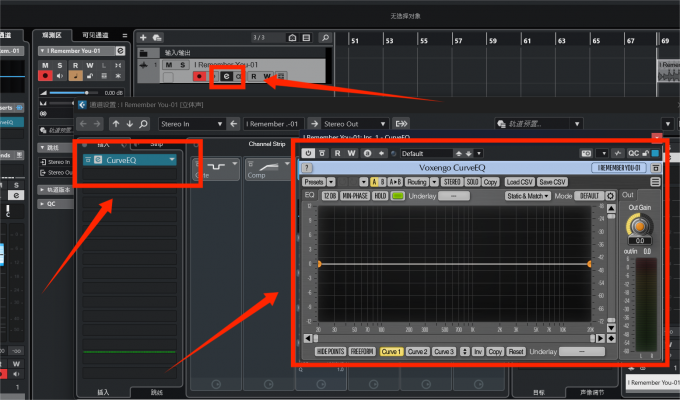This screenshot has height=400, width=680.
Task: Click CurveEQ help question mark button
Action: pos(307,168)
